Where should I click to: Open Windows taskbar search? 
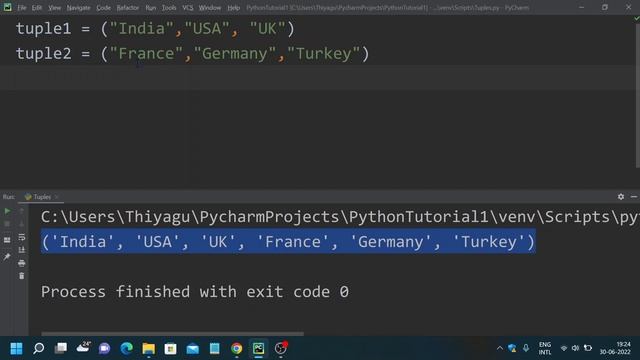(x=39, y=349)
